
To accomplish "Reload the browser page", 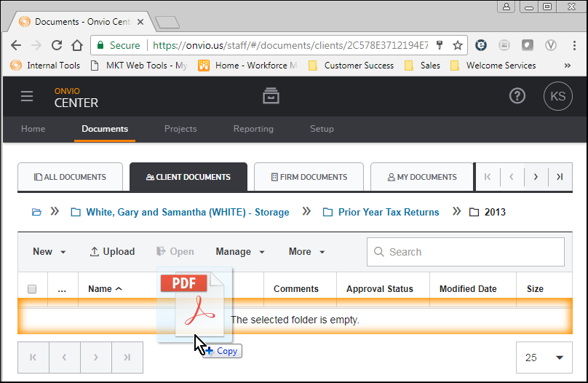I will click(x=57, y=45).
